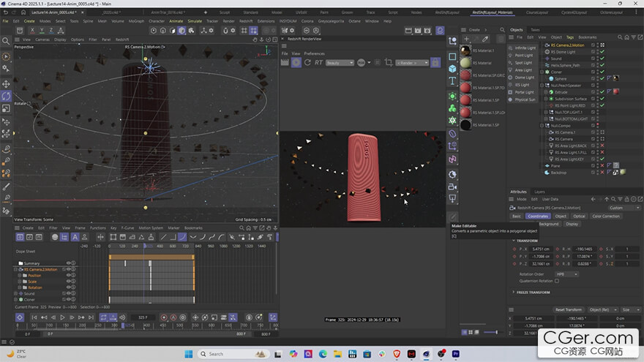Screen dimensions: 644x362
Task: Play the animation forward
Action: [62, 317]
